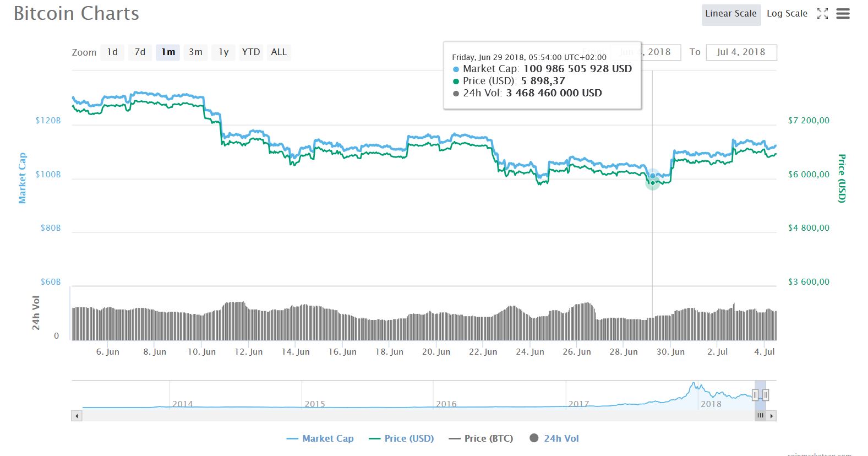
Task: Click the '20. Jun' date label
Action: [x=436, y=352]
